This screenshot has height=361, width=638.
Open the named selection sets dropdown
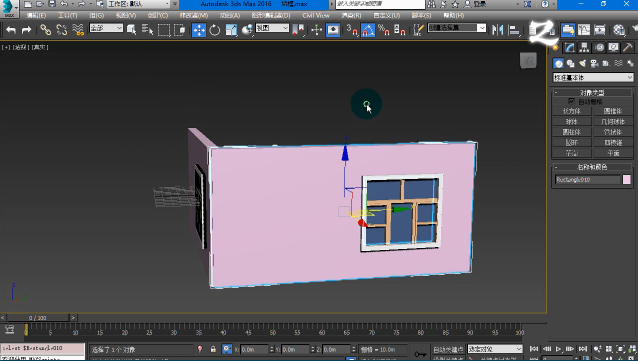tap(457, 28)
